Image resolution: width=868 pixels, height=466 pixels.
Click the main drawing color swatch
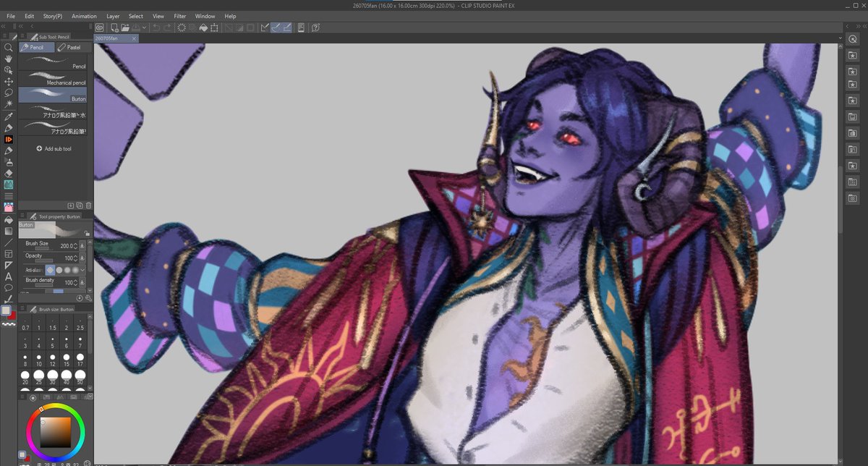coord(7,310)
